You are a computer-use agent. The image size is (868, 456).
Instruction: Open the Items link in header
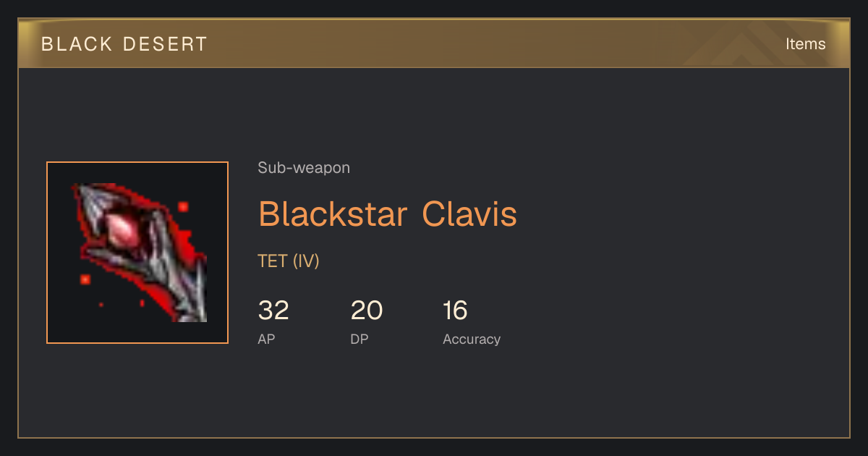click(805, 44)
